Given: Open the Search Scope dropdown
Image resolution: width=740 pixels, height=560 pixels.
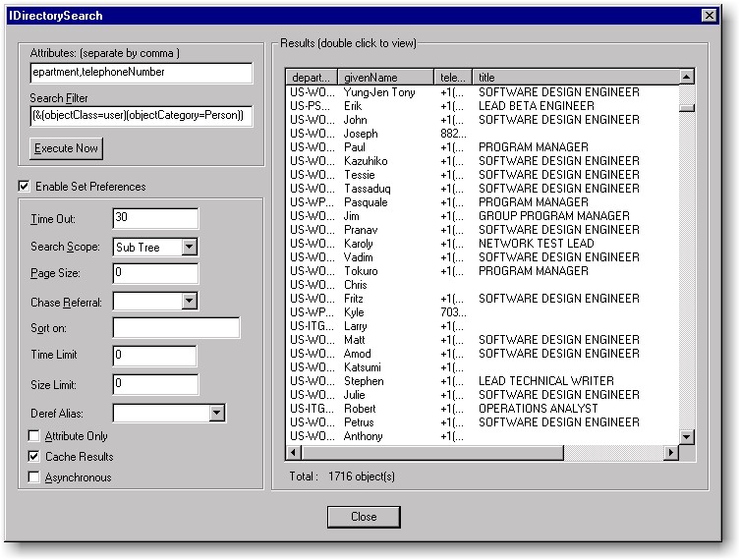Looking at the screenshot, I should point(190,248).
